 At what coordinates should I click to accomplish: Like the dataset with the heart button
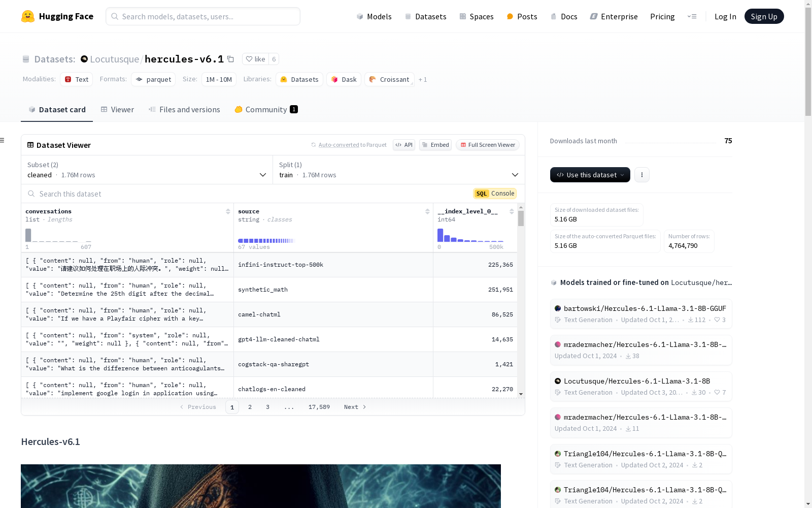[255, 59]
